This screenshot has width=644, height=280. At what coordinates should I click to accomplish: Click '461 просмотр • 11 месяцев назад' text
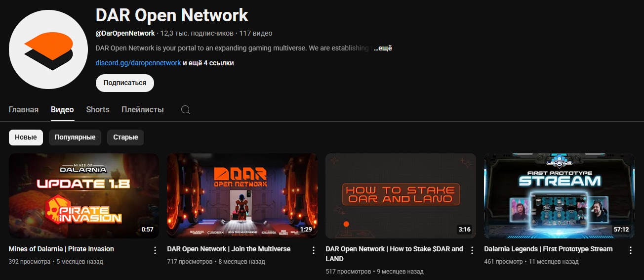531,261
